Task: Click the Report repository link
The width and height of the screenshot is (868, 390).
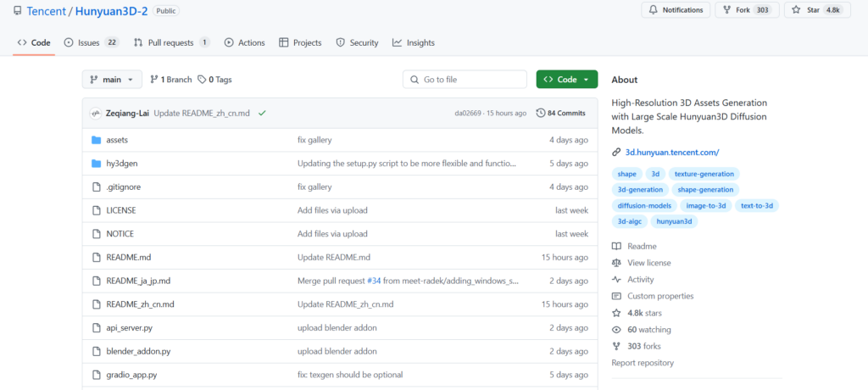Action: click(643, 363)
